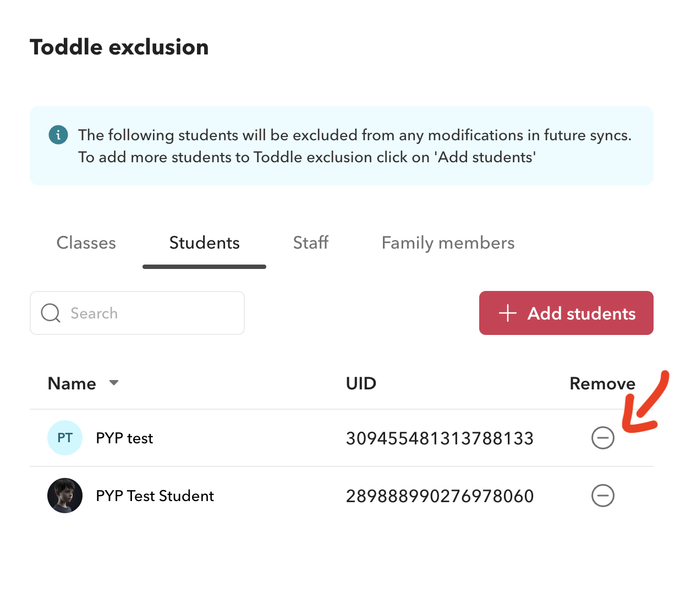Click the PT avatar for PYP test
Screen dimensions: 680x616
click(x=64, y=438)
